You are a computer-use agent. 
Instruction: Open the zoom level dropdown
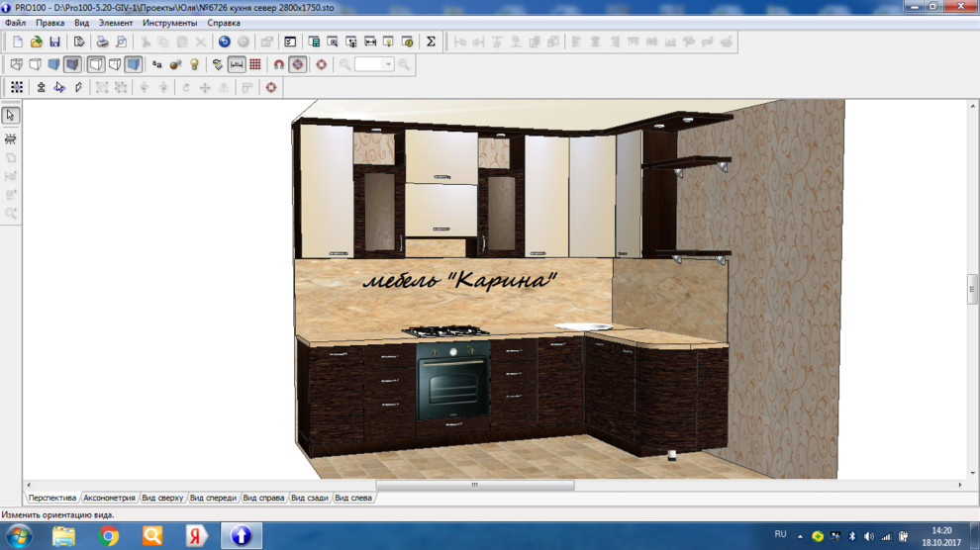coord(388,64)
